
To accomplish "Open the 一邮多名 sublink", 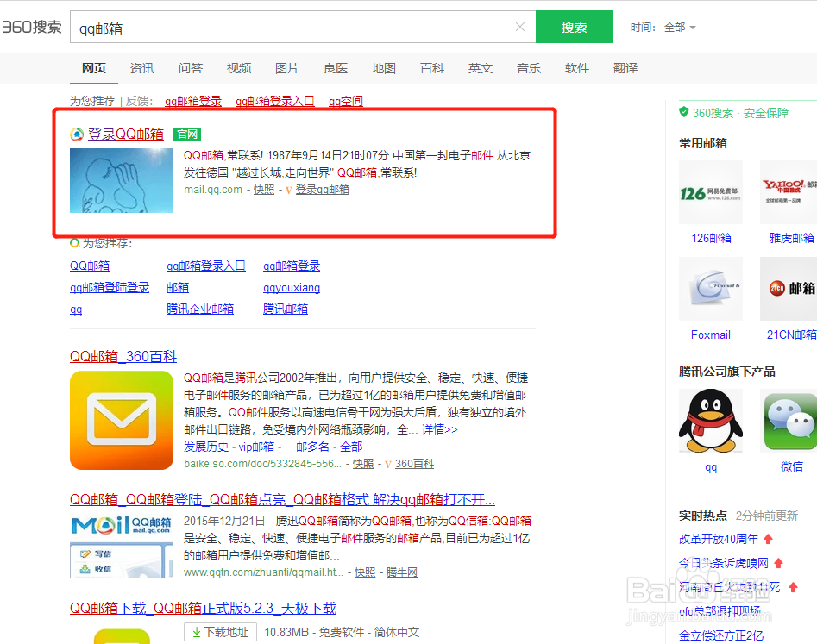I will [x=307, y=447].
